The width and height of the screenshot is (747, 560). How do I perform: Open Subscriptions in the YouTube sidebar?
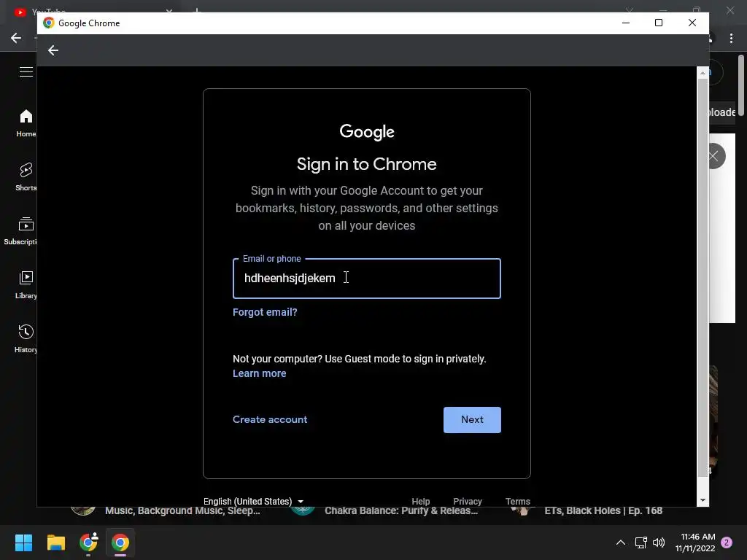[21, 230]
